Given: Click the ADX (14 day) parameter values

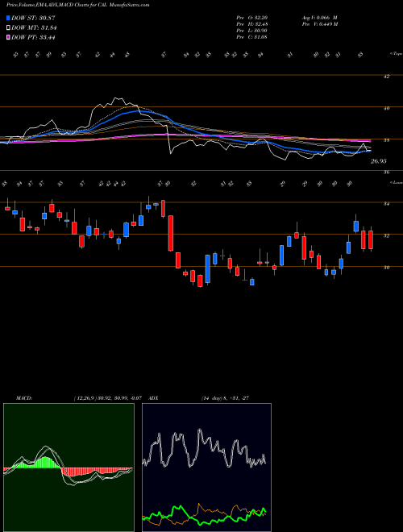Looking at the screenshot, I should point(225,398).
